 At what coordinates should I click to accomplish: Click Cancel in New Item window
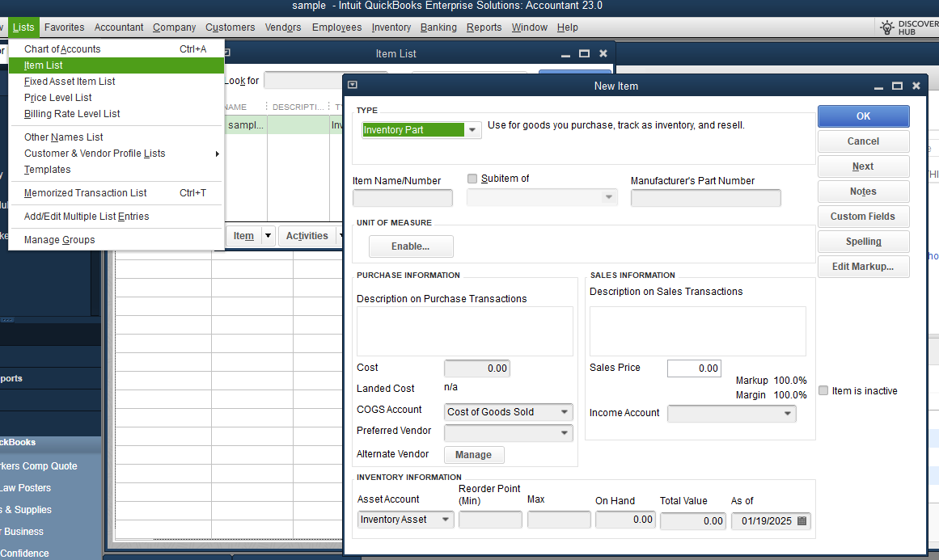point(863,141)
